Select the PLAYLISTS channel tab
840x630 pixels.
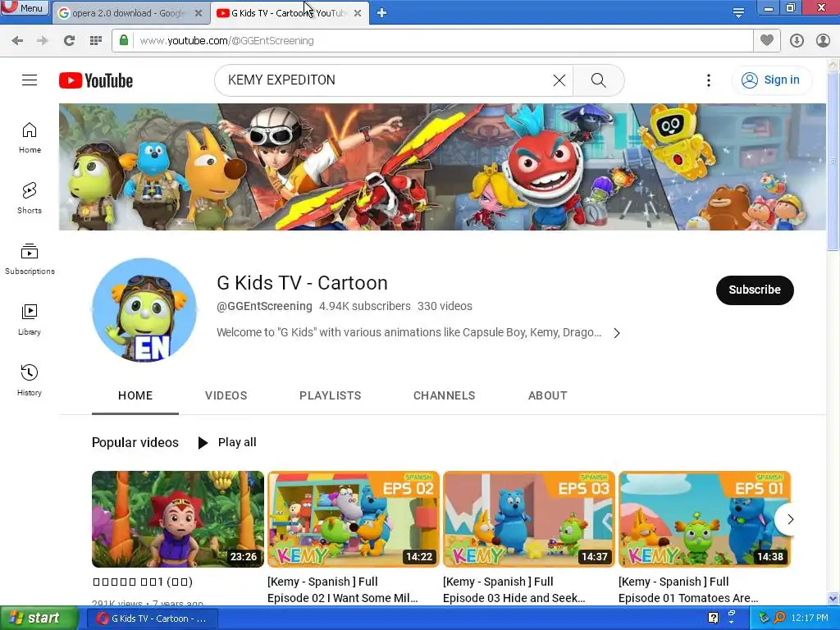pyautogui.click(x=330, y=395)
